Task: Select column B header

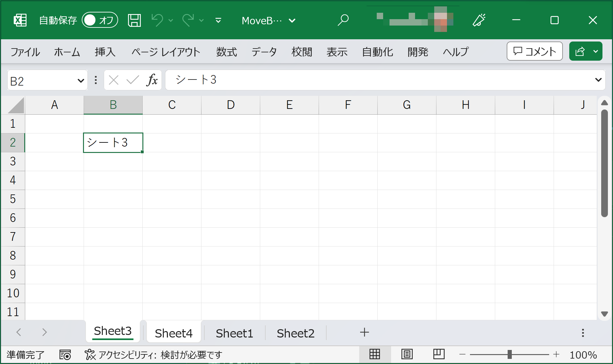Action: [113, 105]
